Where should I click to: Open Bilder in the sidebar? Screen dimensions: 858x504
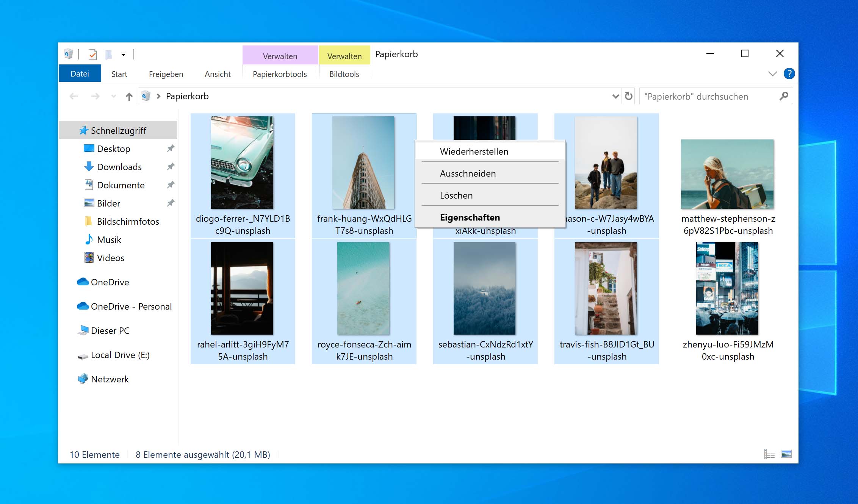[108, 203]
